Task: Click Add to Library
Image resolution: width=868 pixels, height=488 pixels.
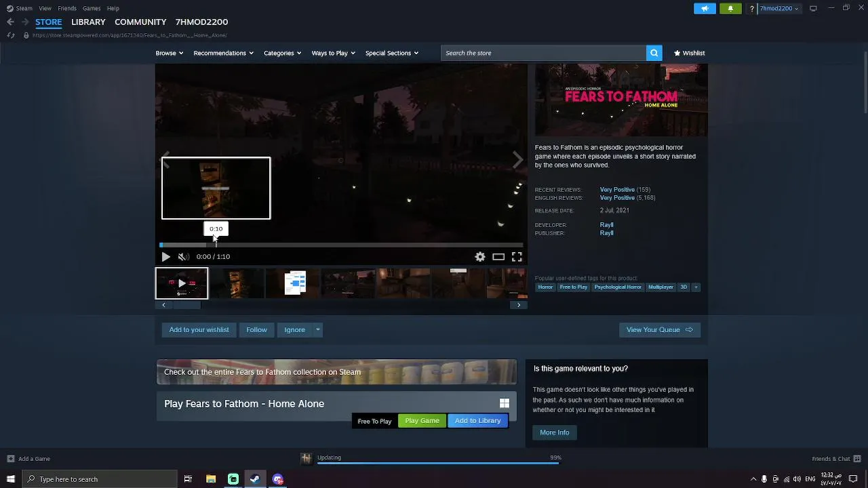Action: pos(477,420)
